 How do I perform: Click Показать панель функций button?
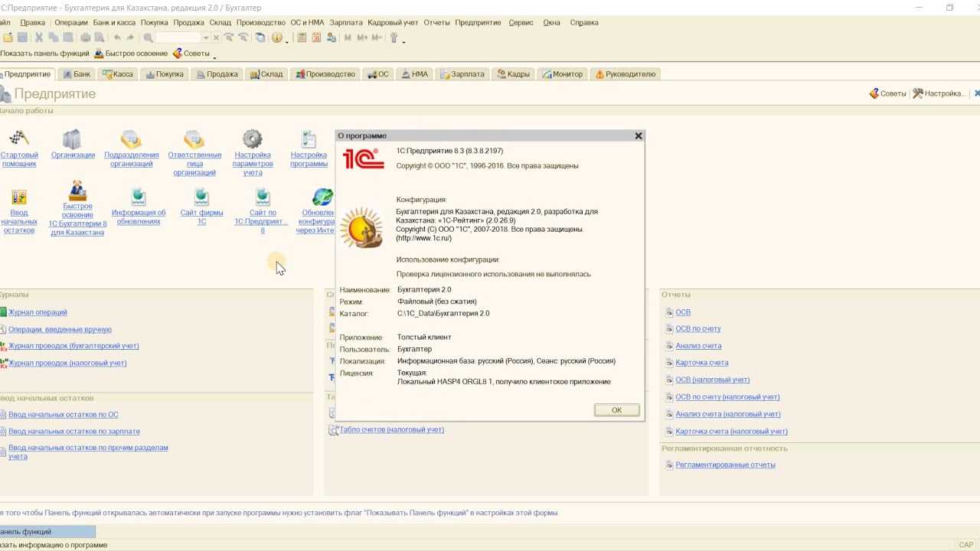(x=44, y=54)
